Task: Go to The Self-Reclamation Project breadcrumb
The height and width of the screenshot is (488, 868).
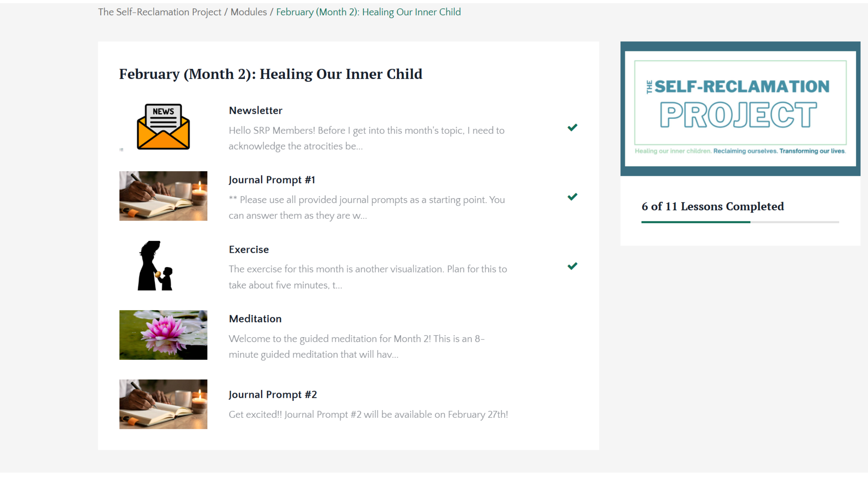Action: click(159, 12)
